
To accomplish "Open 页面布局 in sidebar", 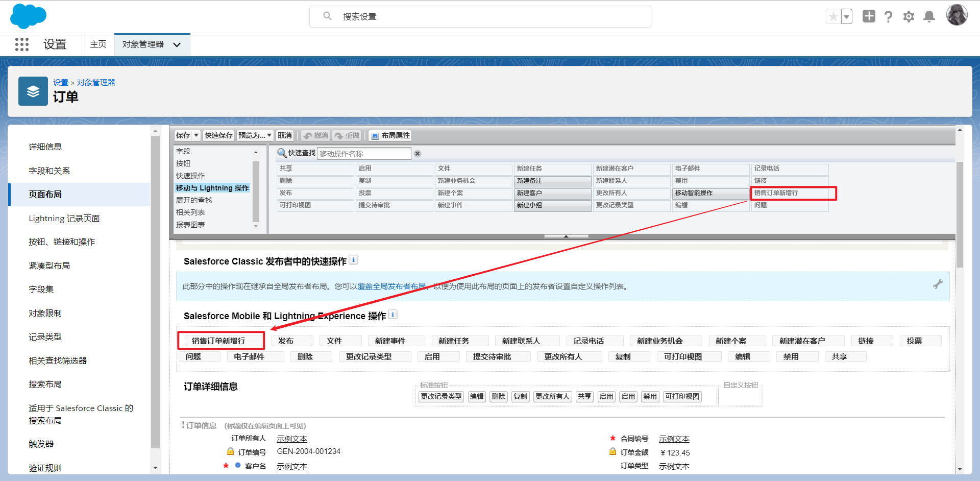I will [x=80, y=194].
